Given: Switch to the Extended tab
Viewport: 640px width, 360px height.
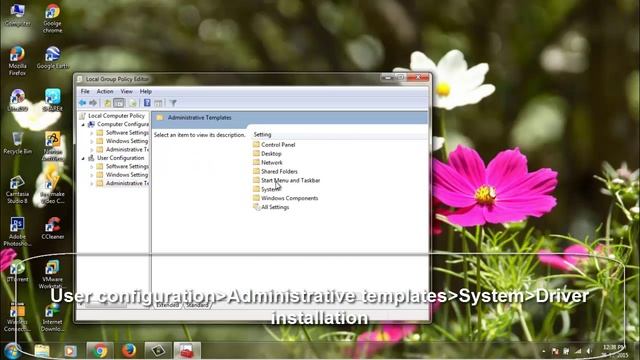Looking at the screenshot, I should point(167,305).
